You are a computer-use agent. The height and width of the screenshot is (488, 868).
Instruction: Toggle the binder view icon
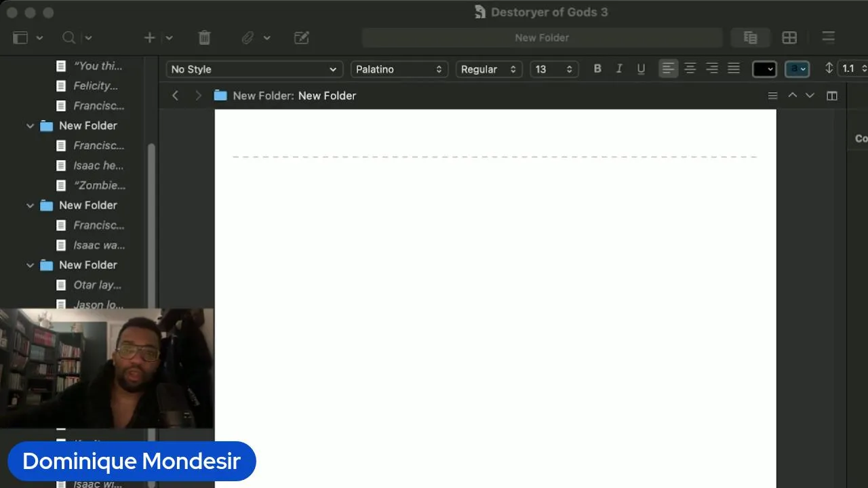coord(20,38)
